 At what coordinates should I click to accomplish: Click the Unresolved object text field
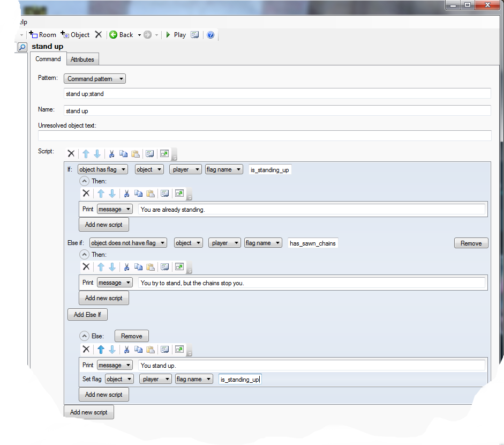[265, 136]
